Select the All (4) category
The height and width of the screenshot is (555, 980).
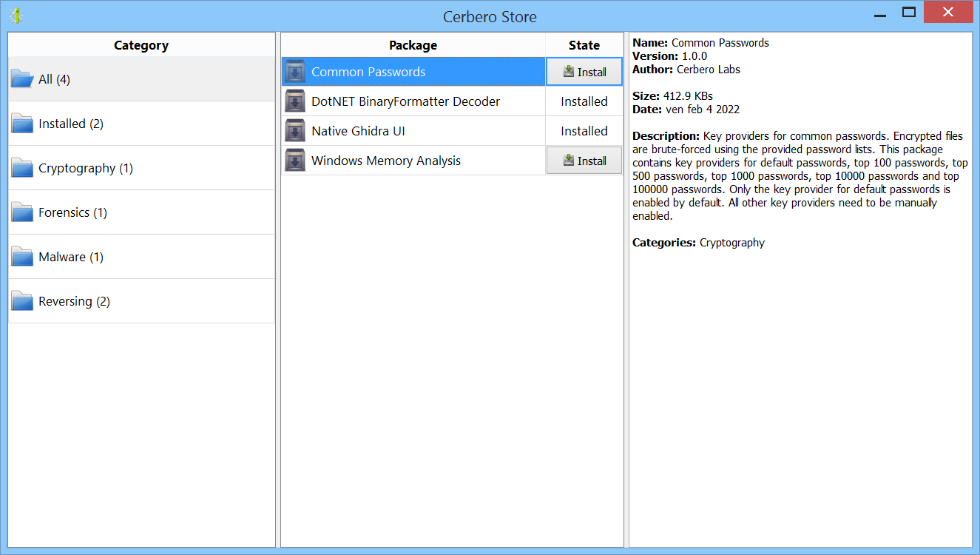(x=141, y=79)
